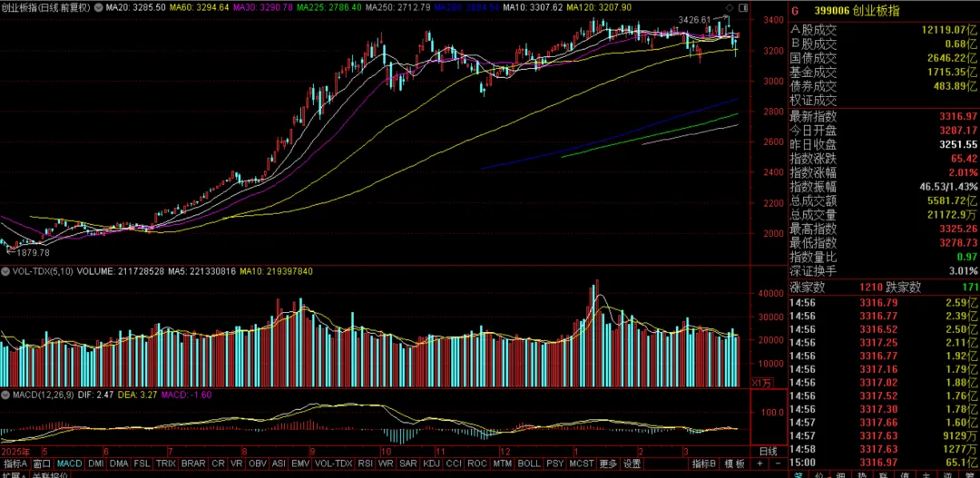Select the MACD indicator tab
The height and width of the screenshot is (478, 980).
pyautogui.click(x=69, y=463)
